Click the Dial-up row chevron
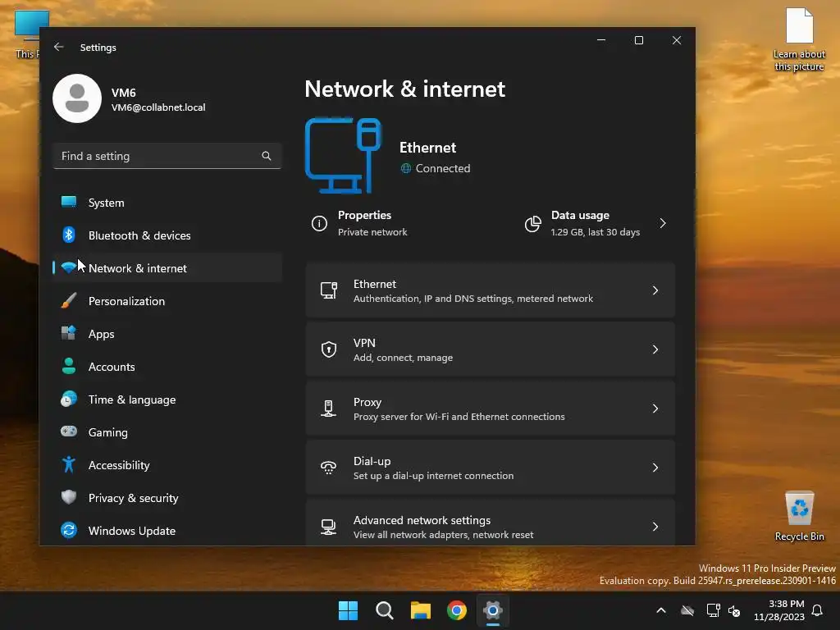Screen dimensions: 840x630 click(x=655, y=467)
